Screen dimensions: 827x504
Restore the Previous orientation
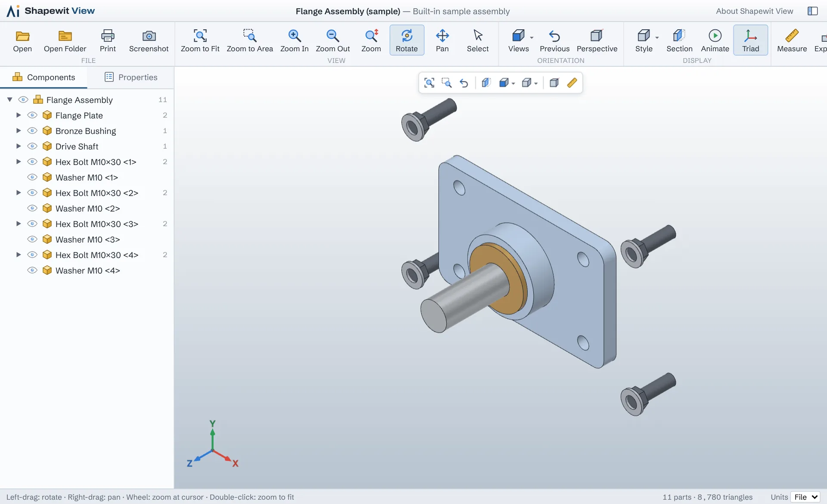point(554,40)
